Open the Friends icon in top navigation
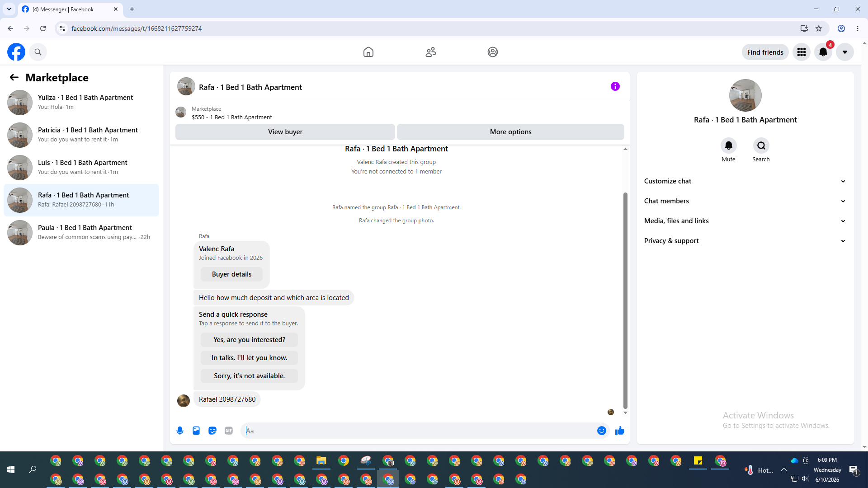This screenshot has height=488, width=868. [431, 52]
